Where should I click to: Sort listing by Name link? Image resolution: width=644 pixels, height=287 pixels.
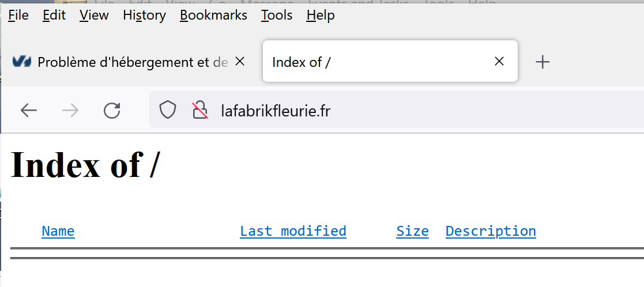(58, 231)
